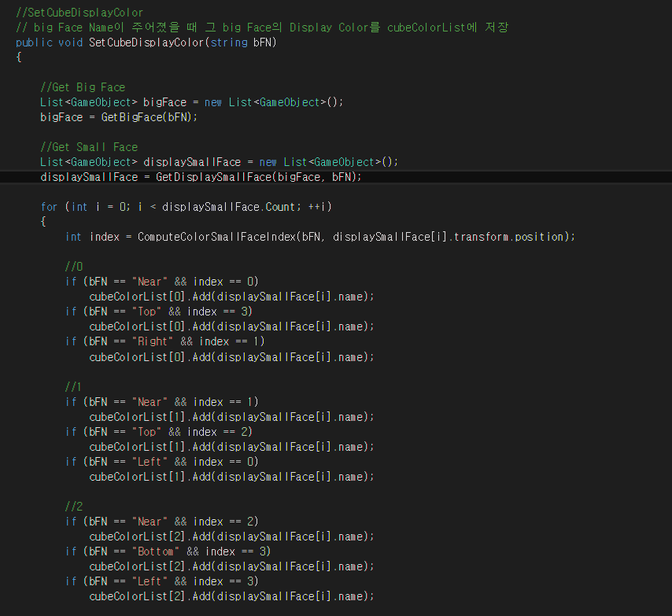
Task: Click the if line with "Top" && index == 2
Action: coord(159,432)
